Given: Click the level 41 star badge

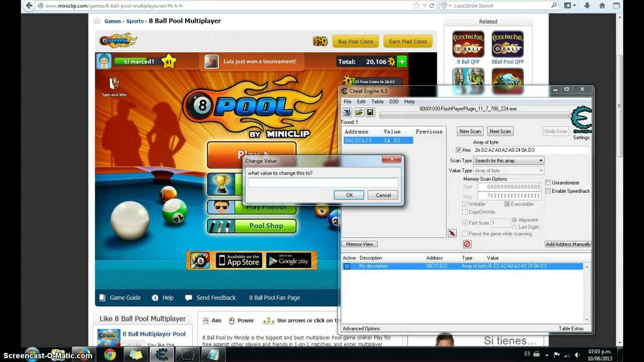Looking at the screenshot, I should [x=169, y=62].
